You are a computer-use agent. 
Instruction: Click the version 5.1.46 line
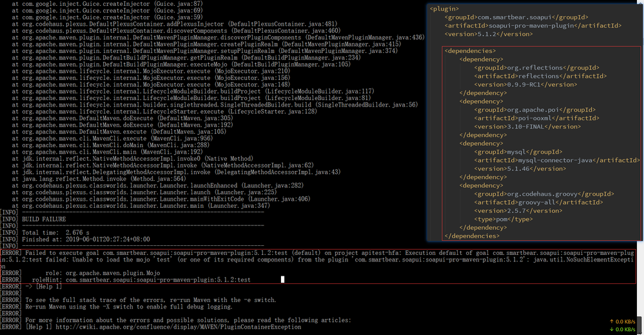point(520,168)
